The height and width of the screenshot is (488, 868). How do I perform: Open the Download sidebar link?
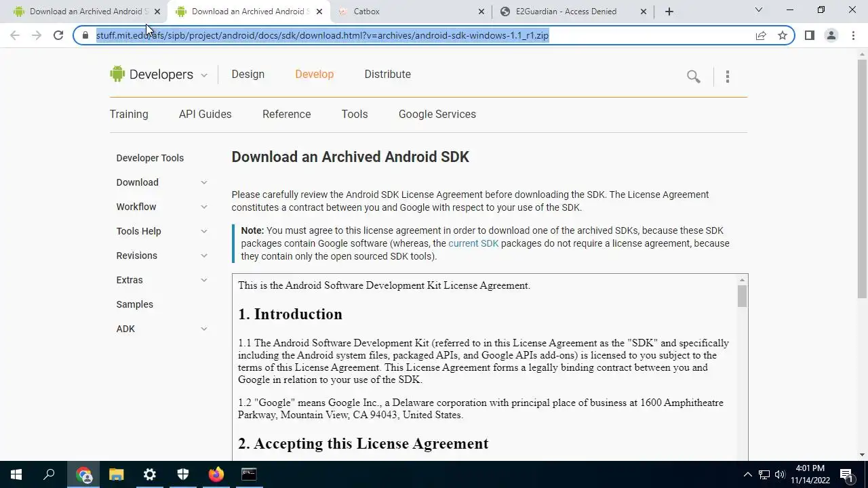pyautogui.click(x=137, y=182)
